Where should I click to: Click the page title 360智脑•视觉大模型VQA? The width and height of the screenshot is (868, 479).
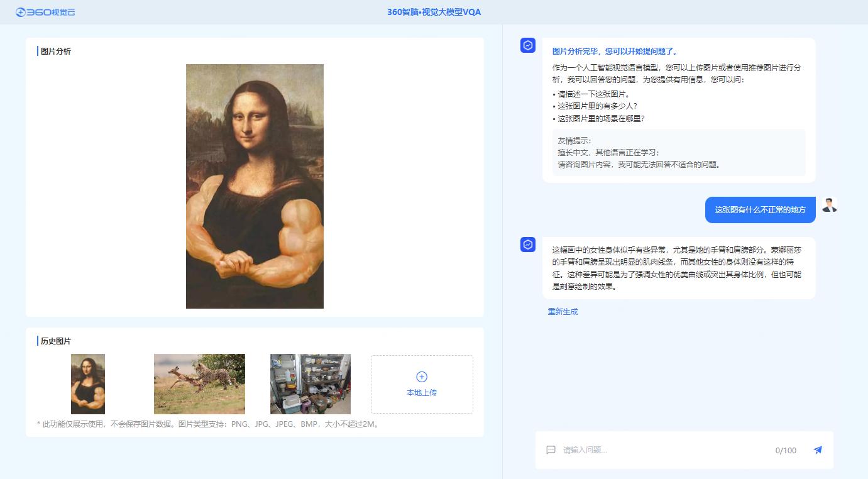(x=434, y=12)
